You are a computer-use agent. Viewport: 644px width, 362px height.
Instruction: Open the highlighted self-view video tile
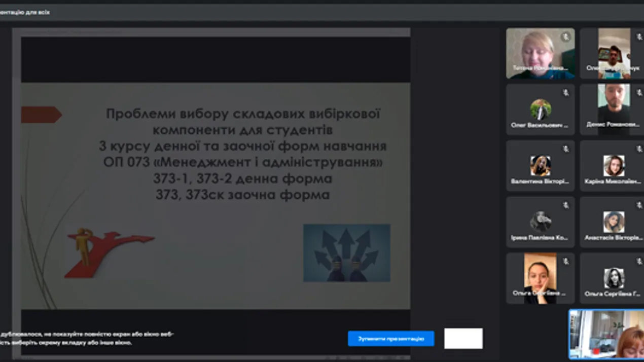(606, 335)
